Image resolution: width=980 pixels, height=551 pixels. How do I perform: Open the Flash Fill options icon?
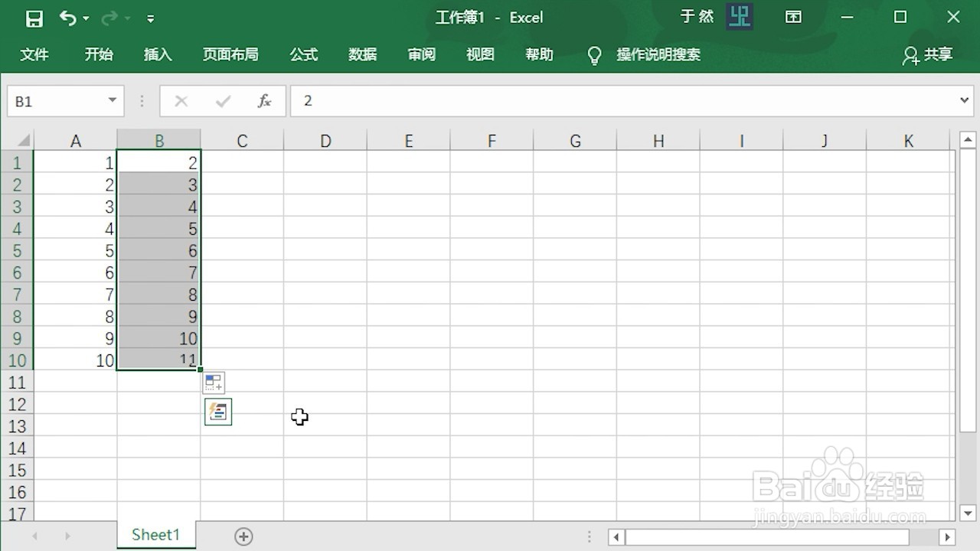[x=217, y=412]
